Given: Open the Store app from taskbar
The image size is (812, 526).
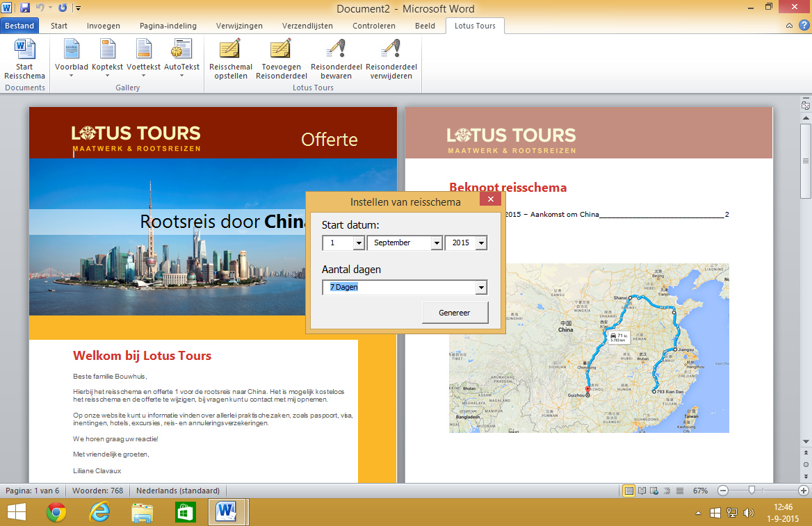Looking at the screenshot, I should [185, 513].
